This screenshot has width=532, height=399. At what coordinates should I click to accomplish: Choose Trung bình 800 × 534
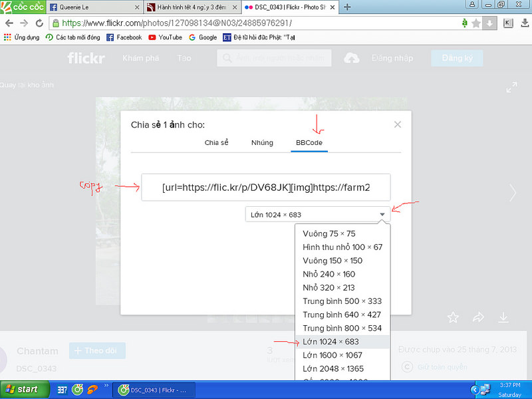click(342, 328)
